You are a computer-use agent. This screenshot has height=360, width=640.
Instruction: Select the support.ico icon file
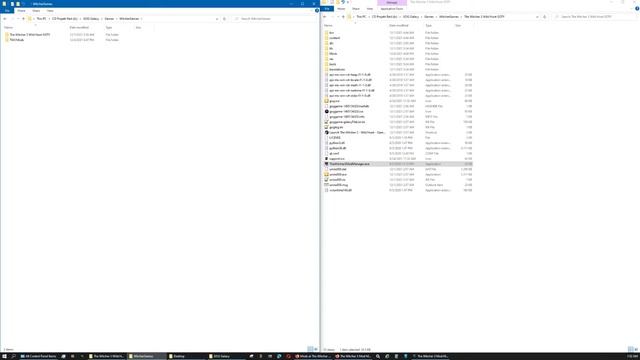pyautogui.click(x=327, y=158)
